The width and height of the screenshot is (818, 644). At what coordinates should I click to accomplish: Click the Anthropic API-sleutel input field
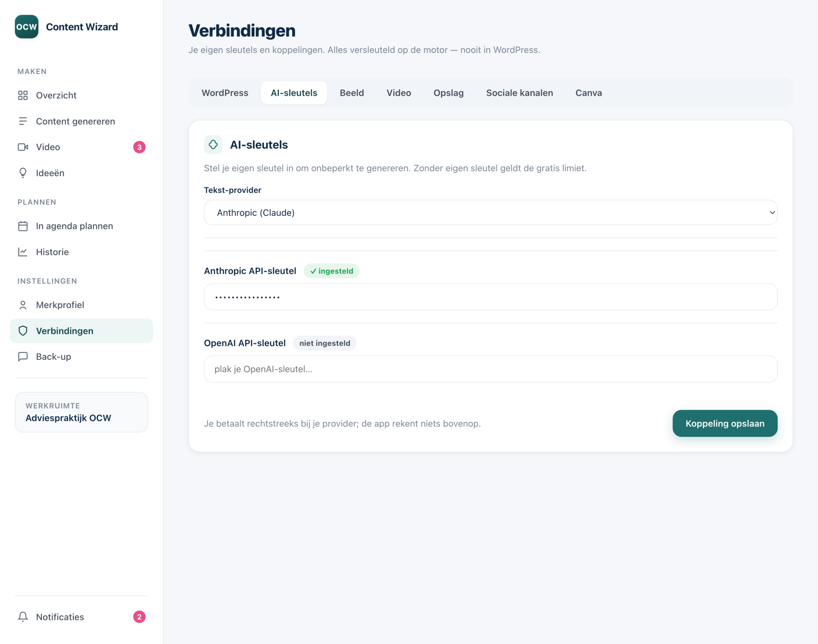(x=490, y=297)
